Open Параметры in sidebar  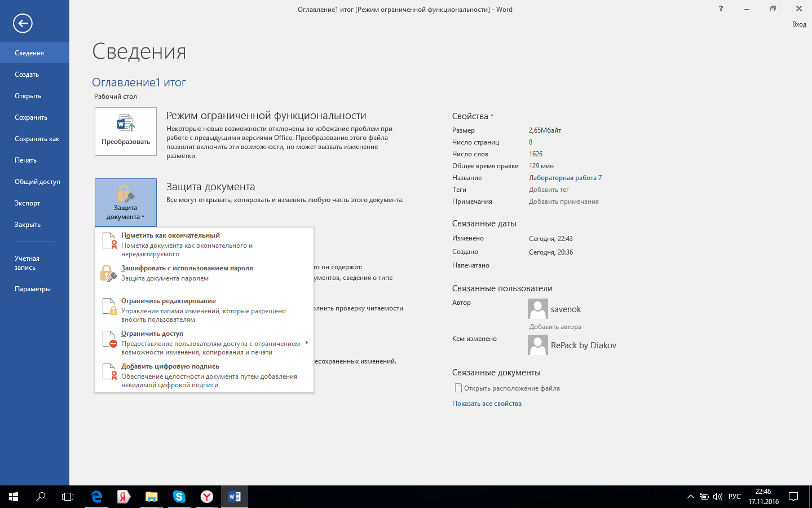click(x=34, y=288)
